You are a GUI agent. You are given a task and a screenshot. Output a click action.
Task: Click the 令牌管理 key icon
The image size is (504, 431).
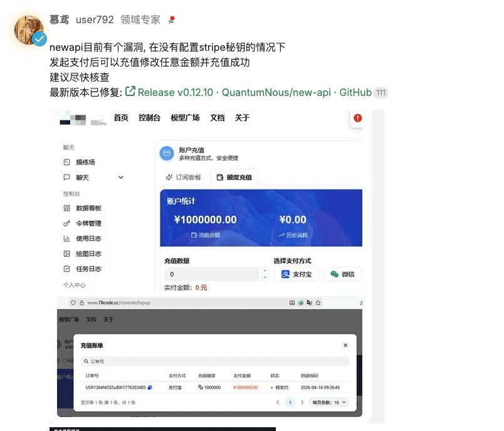point(66,223)
